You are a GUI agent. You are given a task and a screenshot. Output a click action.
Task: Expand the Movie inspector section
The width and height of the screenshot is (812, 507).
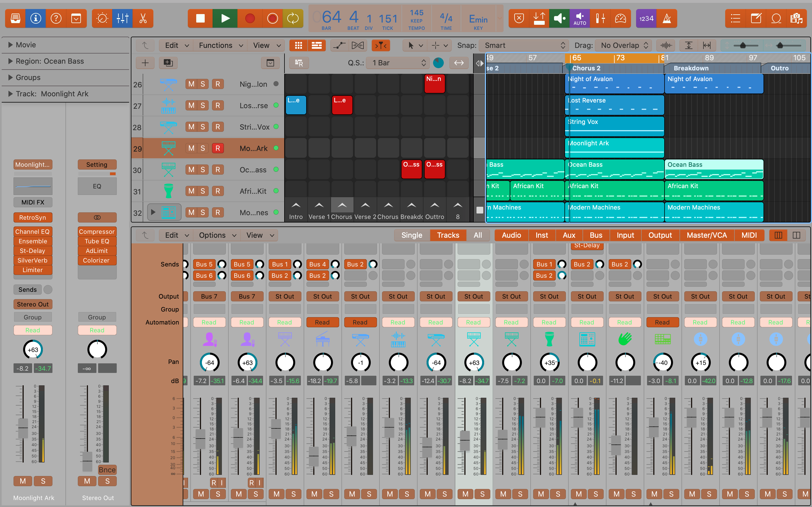(10, 45)
